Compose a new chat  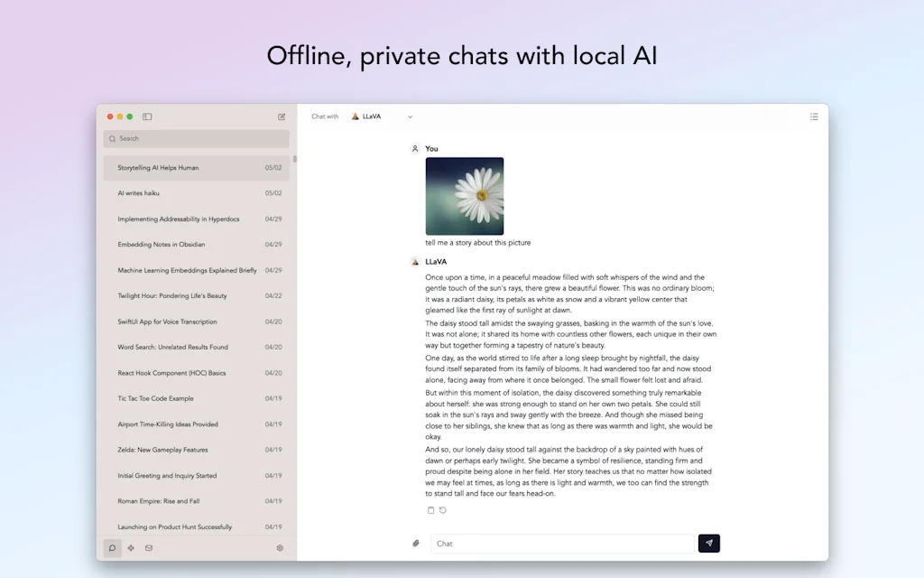click(281, 117)
